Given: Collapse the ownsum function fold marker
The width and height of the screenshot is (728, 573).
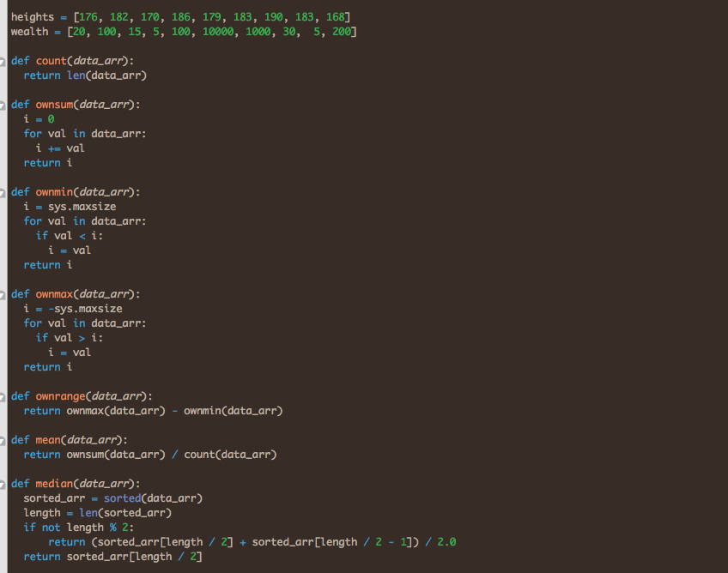Looking at the screenshot, I should point(3,106).
